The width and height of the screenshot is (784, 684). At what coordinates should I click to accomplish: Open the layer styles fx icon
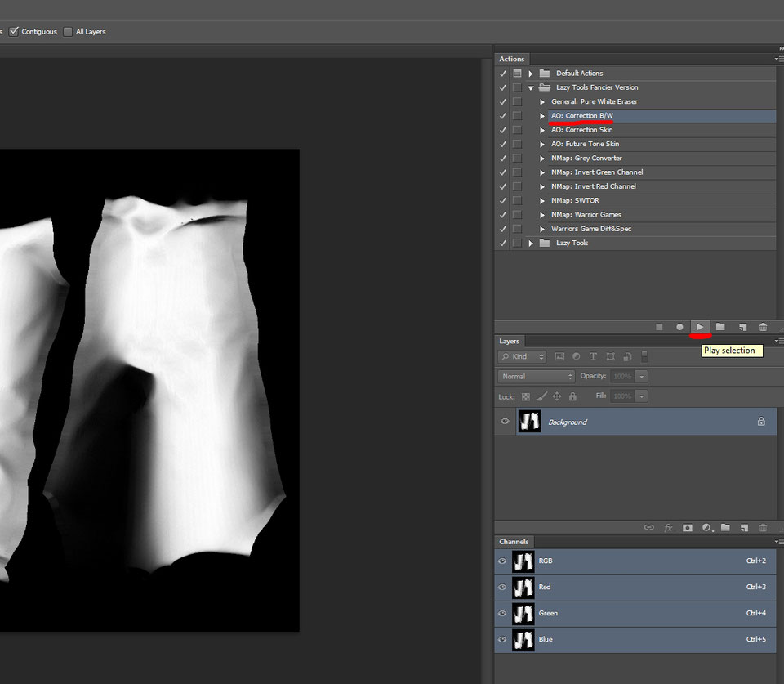pyautogui.click(x=668, y=528)
